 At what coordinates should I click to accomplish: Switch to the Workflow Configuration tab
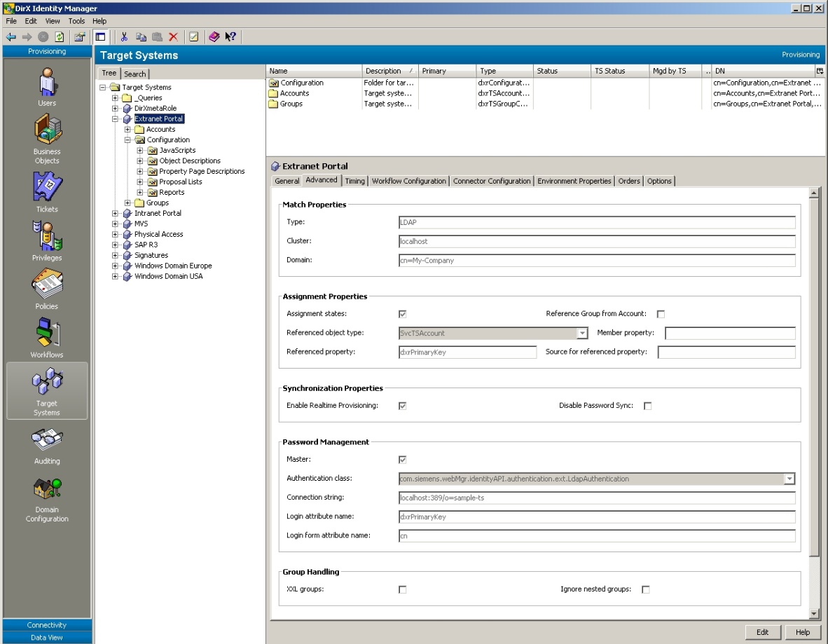tap(410, 180)
